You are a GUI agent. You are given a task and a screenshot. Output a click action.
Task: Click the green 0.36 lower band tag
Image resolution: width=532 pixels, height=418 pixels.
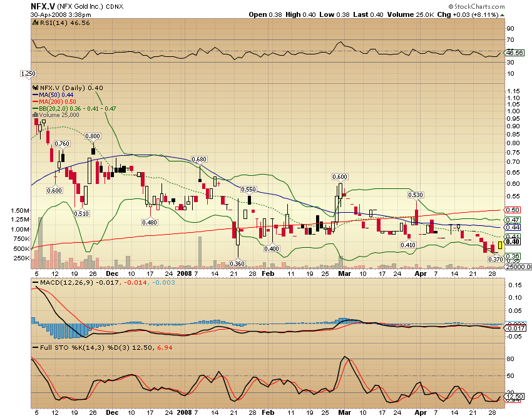point(513,256)
